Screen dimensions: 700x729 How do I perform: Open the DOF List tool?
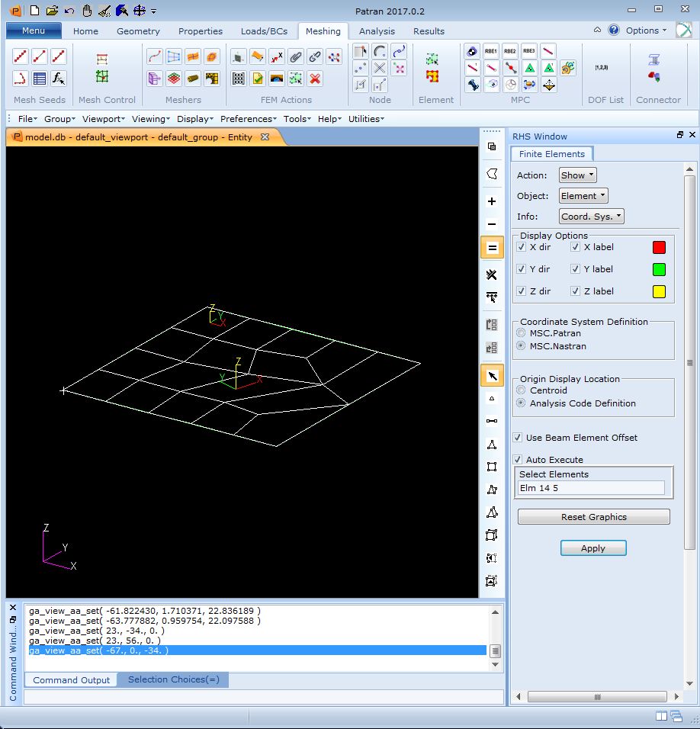pyautogui.click(x=601, y=67)
